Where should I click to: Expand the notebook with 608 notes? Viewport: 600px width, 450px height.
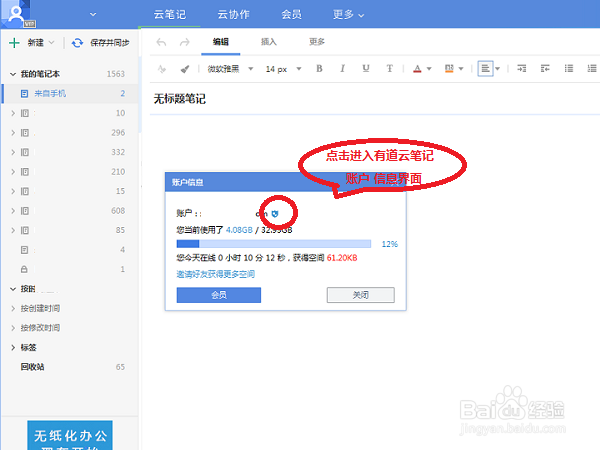click(x=13, y=210)
